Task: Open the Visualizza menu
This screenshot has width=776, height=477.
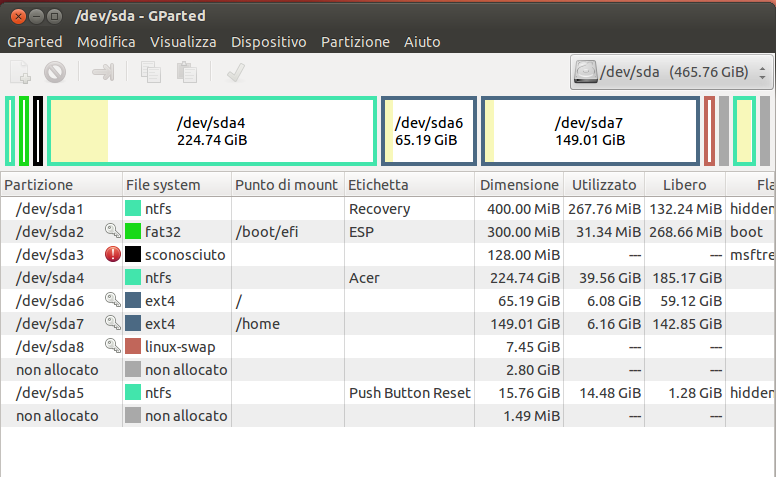Action: click(x=183, y=42)
